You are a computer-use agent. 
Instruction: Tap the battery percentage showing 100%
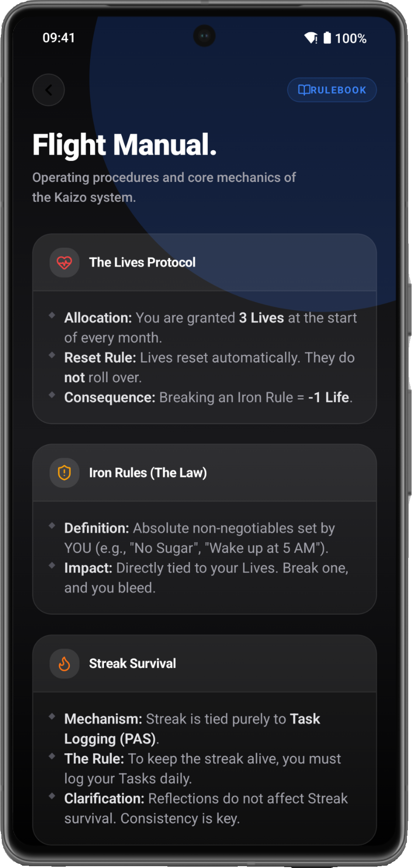click(x=351, y=39)
